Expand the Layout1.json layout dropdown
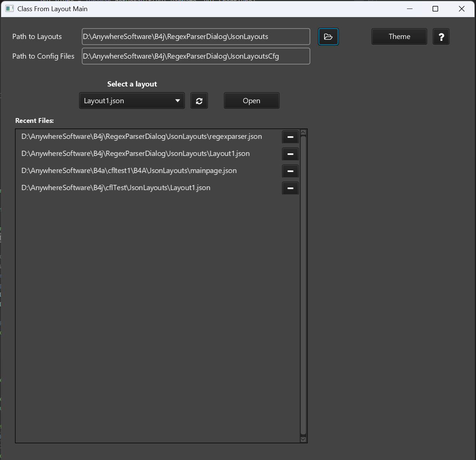The width and height of the screenshot is (476, 460). [x=132, y=101]
